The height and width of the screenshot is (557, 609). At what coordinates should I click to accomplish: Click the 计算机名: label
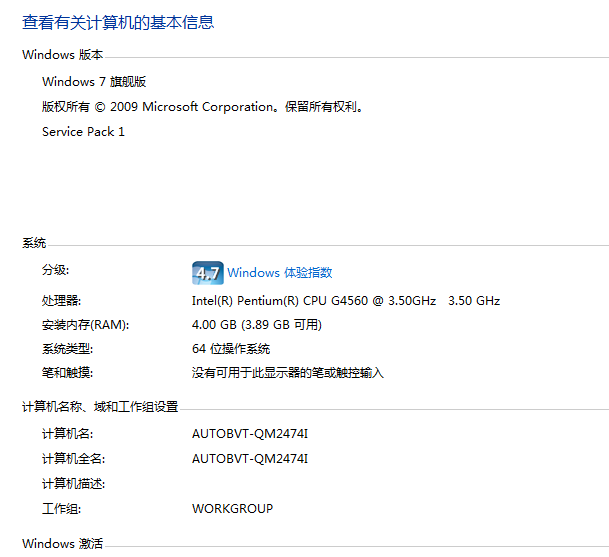tap(68, 434)
